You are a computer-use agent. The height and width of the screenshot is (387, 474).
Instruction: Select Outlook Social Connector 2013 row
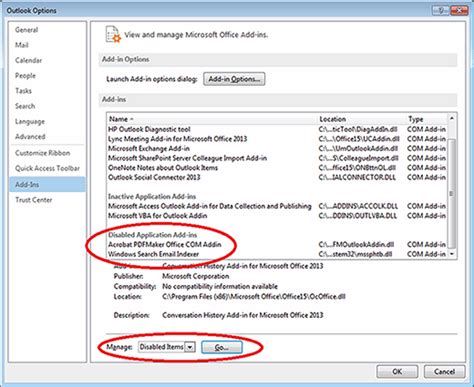click(277, 178)
